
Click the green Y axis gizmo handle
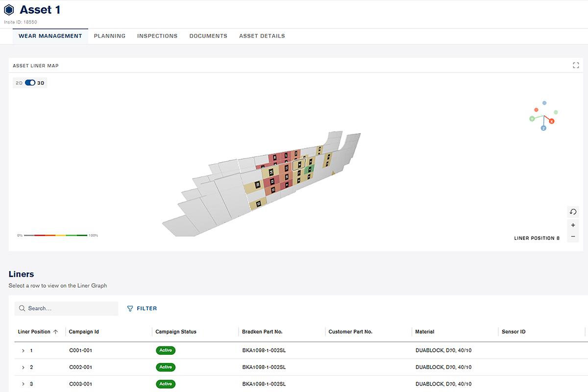(532, 119)
